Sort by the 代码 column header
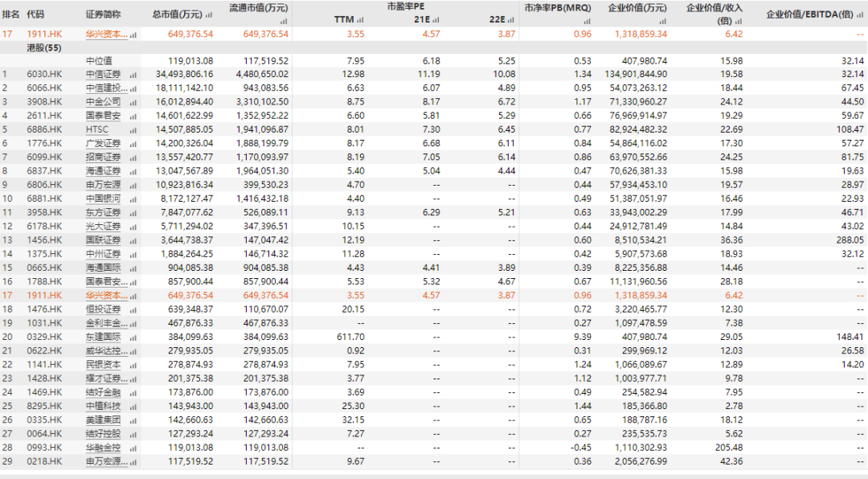 (x=36, y=14)
